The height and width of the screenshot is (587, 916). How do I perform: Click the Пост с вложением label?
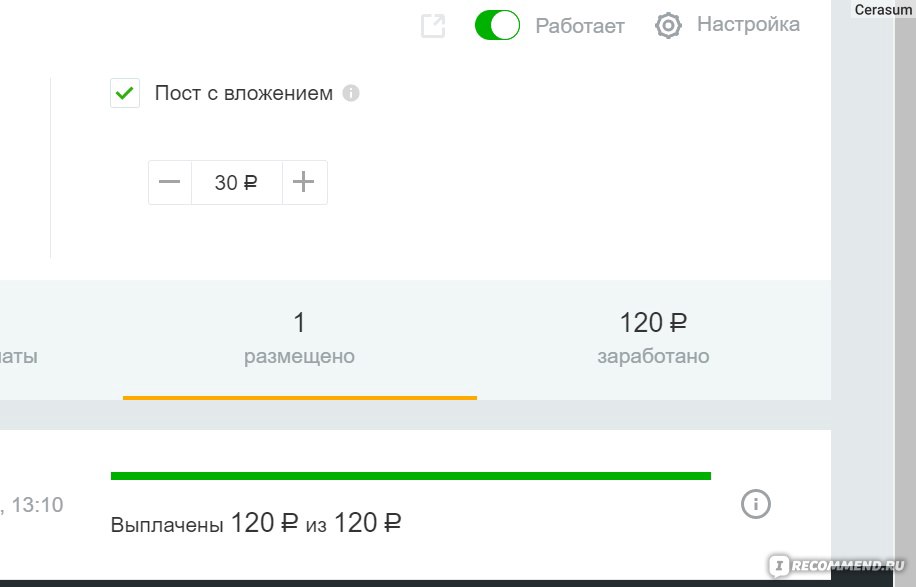244,93
